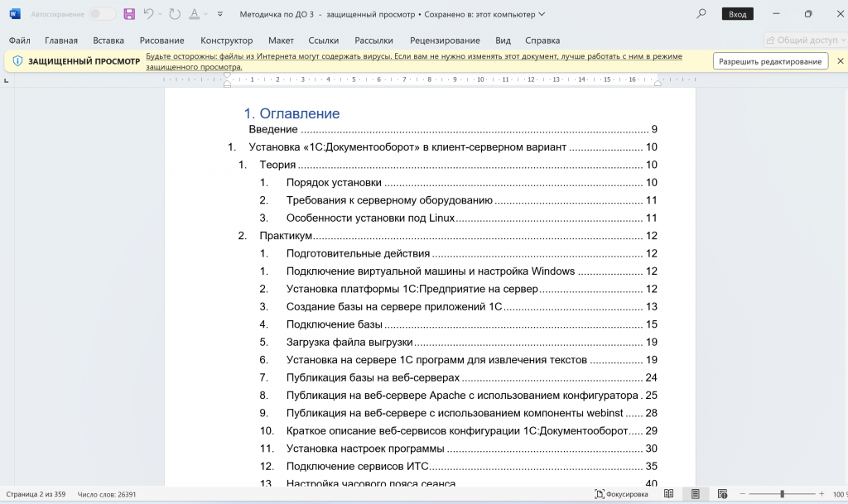Open the protected view warning message link

414,61
